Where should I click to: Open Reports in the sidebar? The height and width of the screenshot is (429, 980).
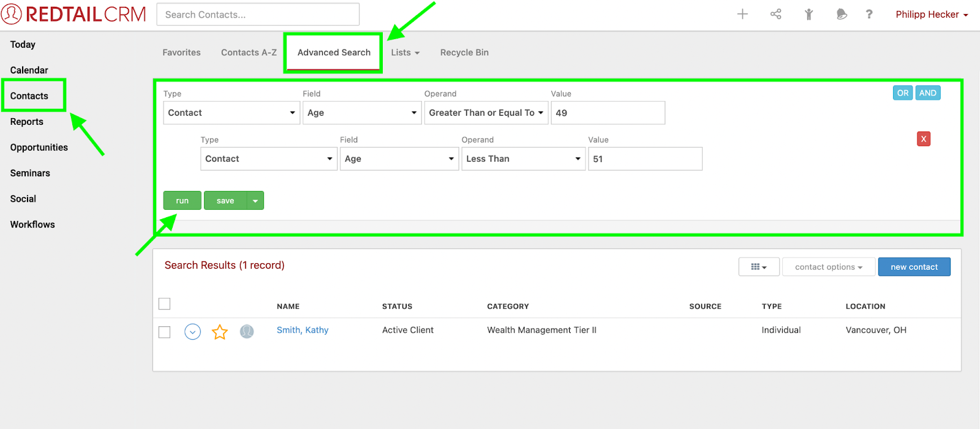pos(27,122)
